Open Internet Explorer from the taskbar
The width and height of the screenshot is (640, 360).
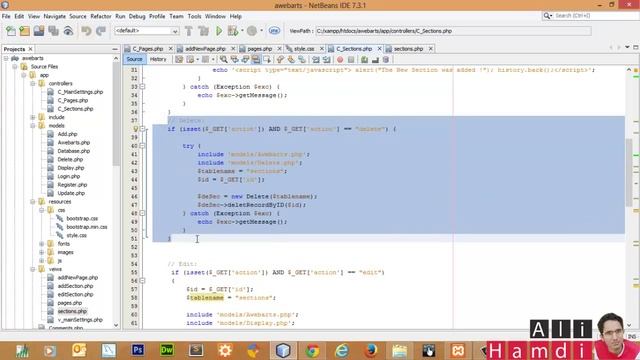pos(342,350)
